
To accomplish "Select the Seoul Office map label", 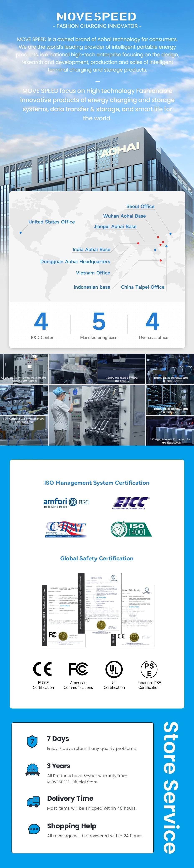I will 140,206.
